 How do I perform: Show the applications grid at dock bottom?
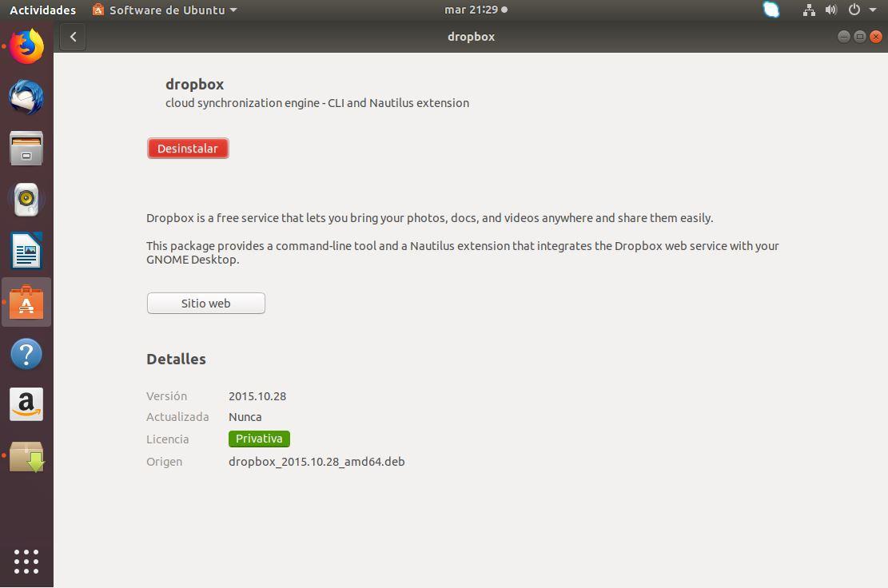tap(26, 561)
